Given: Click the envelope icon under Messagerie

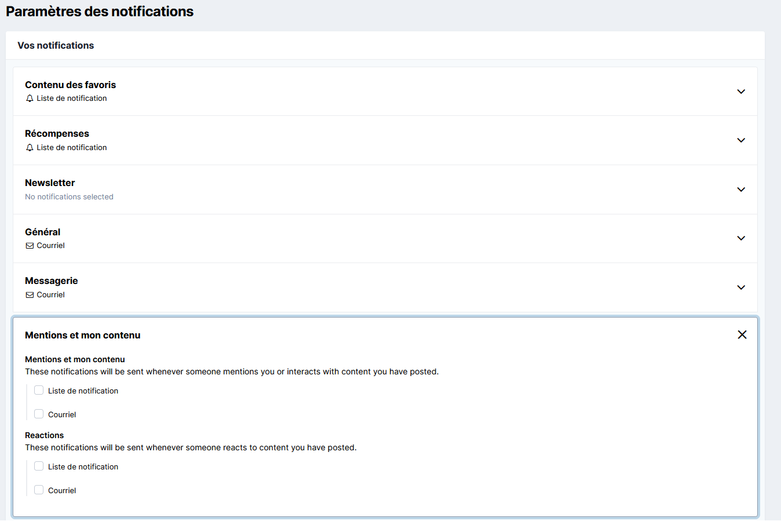Looking at the screenshot, I should (x=30, y=295).
